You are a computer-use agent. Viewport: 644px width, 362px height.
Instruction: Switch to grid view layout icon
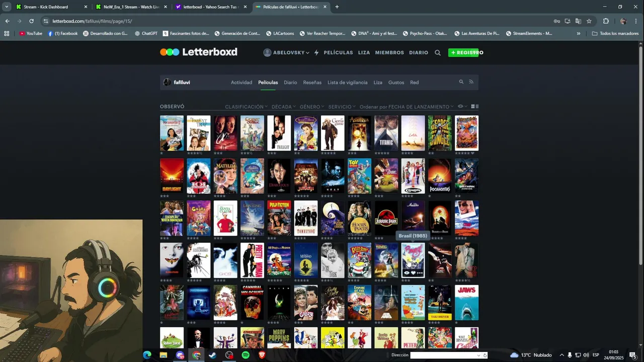point(472,107)
